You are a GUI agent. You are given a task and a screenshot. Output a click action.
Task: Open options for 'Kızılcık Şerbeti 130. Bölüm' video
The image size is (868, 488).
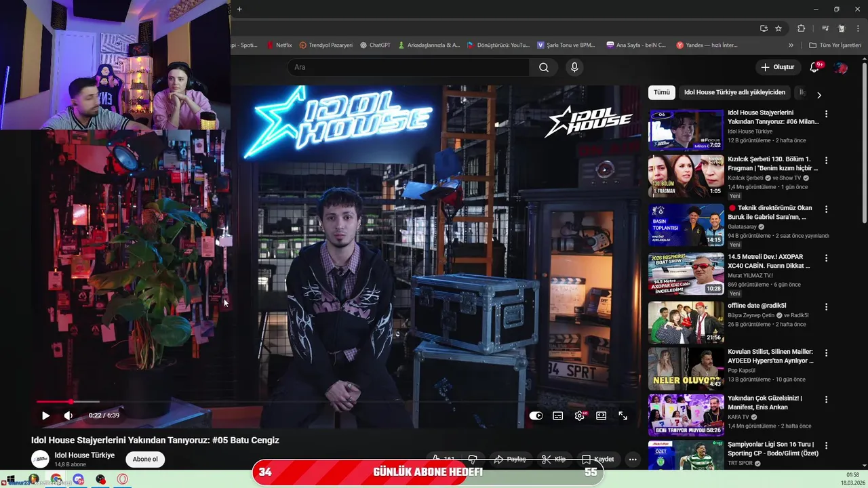pyautogui.click(x=826, y=161)
